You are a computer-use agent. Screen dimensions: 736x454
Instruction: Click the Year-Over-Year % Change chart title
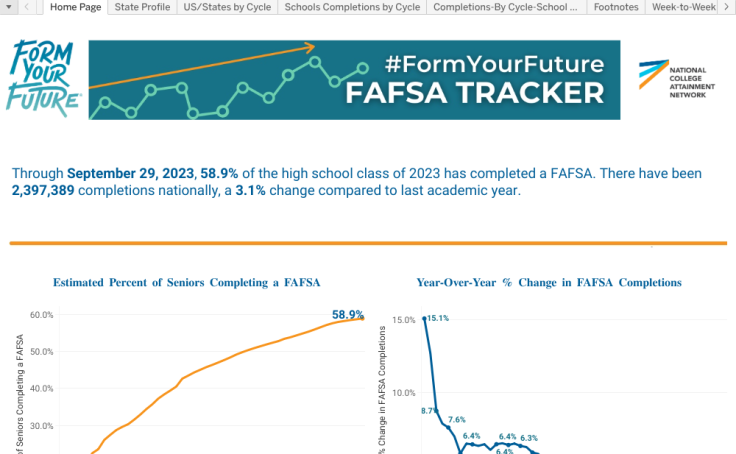(x=549, y=283)
